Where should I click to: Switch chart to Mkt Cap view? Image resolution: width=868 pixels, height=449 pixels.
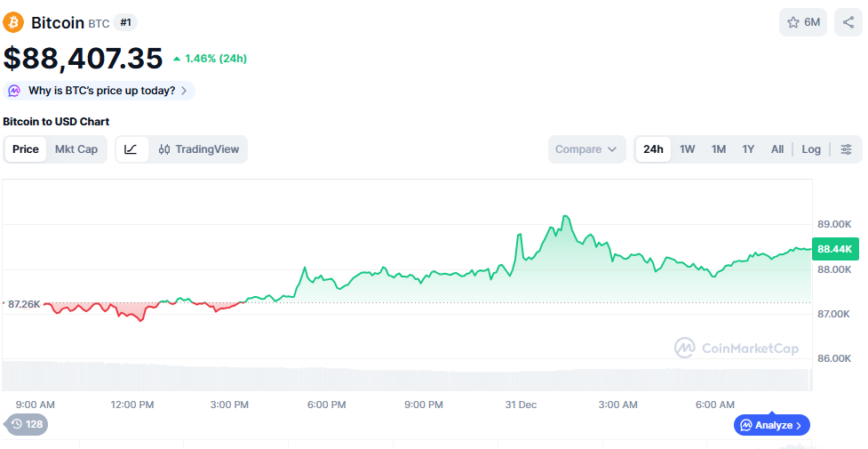(x=76, y=149)
